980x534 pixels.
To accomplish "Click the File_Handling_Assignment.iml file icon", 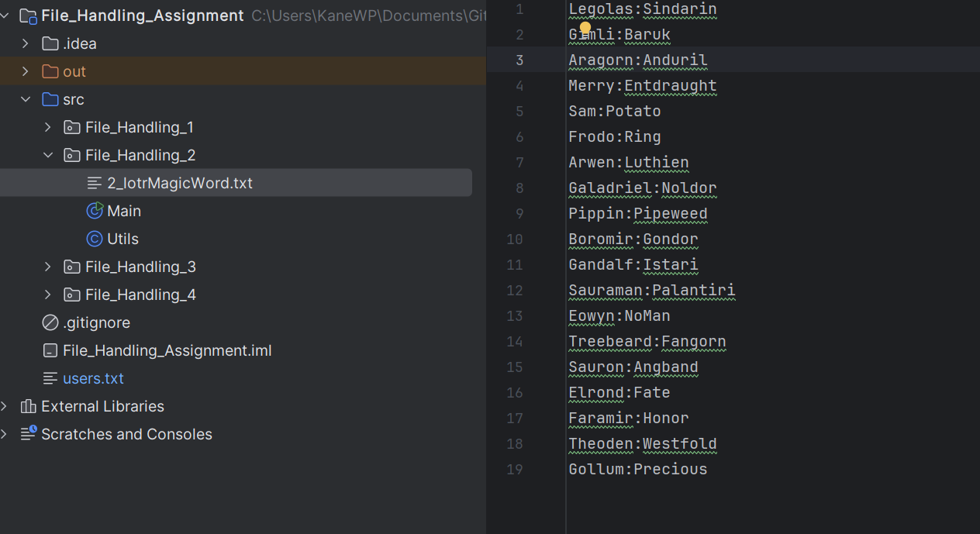I will click(50, 350).
